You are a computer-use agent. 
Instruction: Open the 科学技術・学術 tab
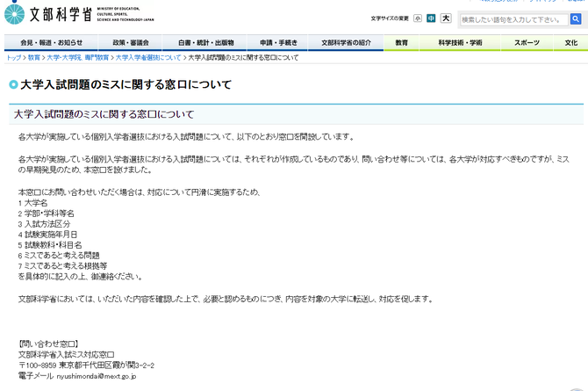pyautogui.click(x=460, y=43)
